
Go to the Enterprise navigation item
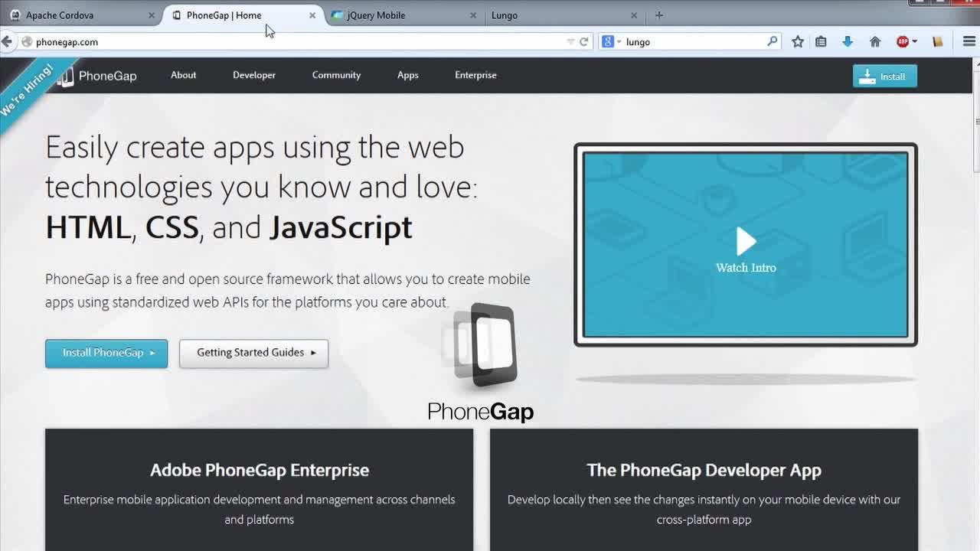pos(475,75)
